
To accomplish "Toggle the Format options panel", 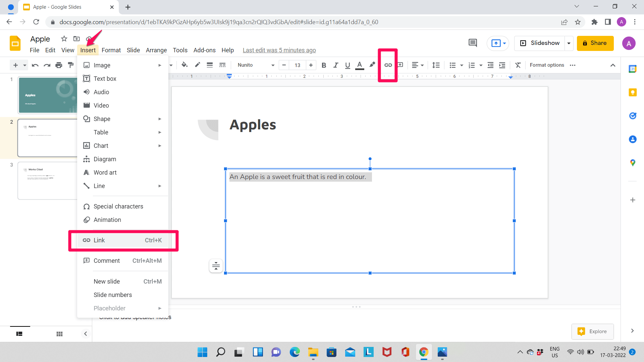I will 547,65.
